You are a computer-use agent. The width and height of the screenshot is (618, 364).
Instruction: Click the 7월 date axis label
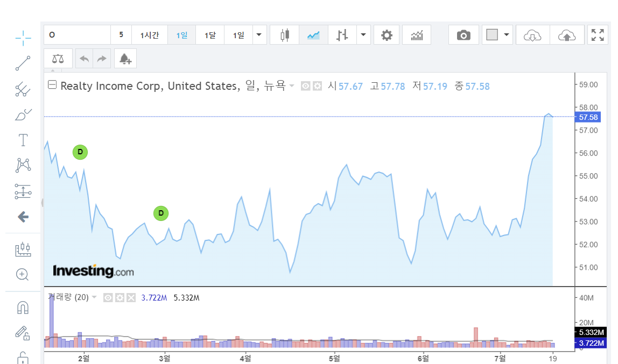pos(500,358)
